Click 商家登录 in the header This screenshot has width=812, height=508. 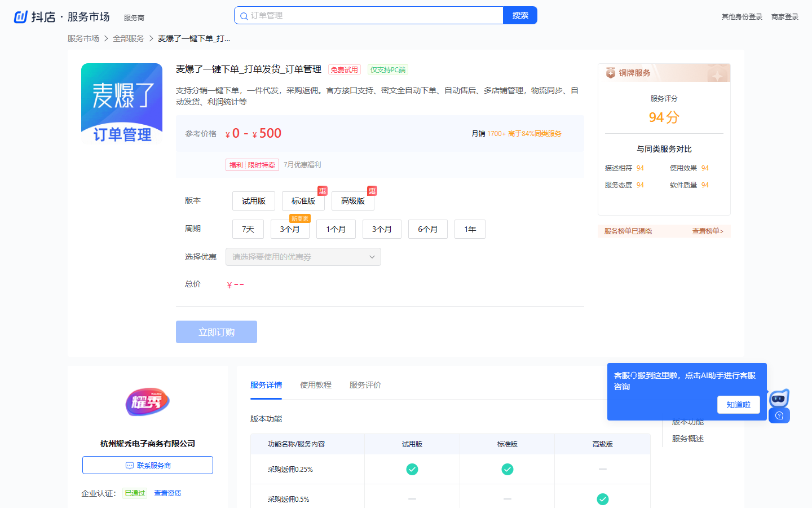tap(785, 17)
